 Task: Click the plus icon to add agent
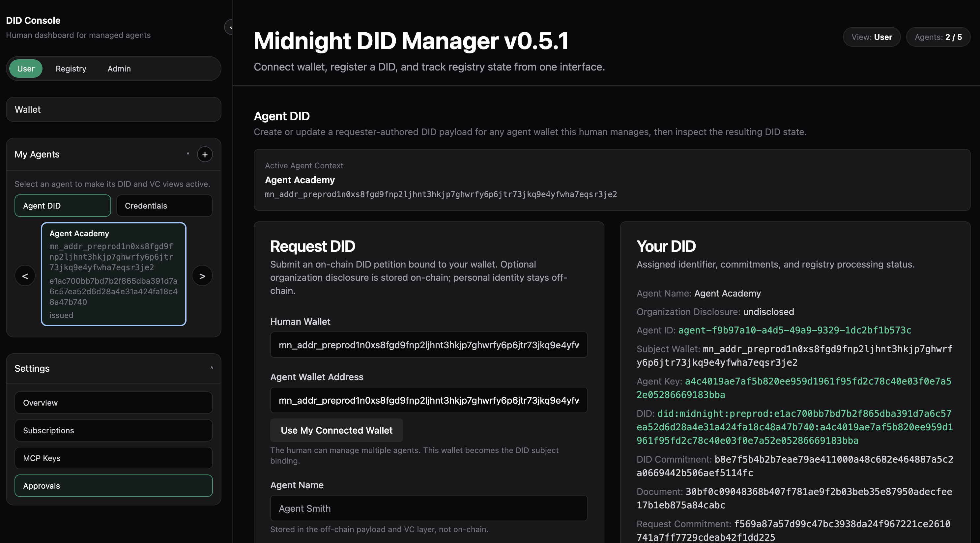(205, 155)
